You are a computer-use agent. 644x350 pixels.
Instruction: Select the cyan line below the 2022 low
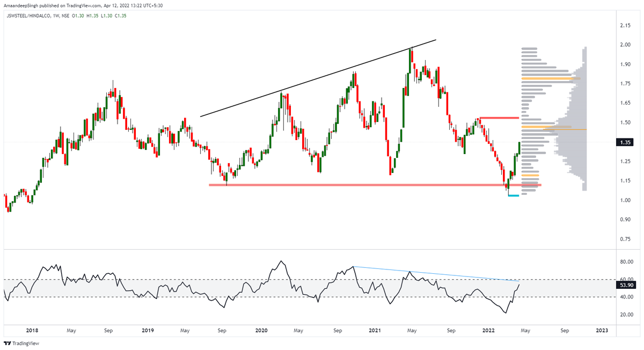tap(513, 195)
